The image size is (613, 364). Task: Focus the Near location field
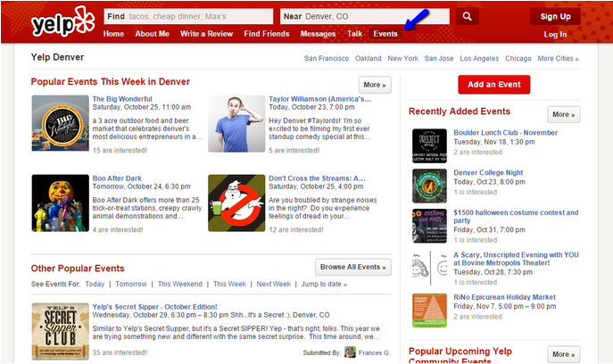(x=365, y=16)
